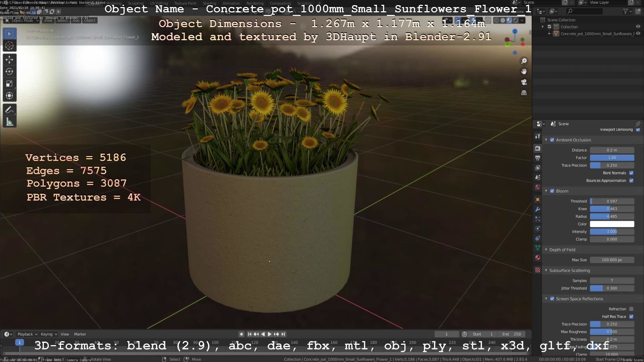
Task: Uncheck Half Res Trace option
Action: point(631,317)
